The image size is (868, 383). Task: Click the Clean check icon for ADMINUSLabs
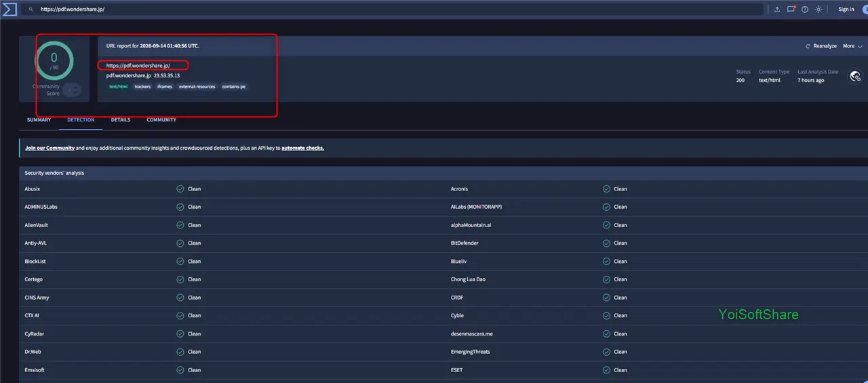(x=180, y=207)
